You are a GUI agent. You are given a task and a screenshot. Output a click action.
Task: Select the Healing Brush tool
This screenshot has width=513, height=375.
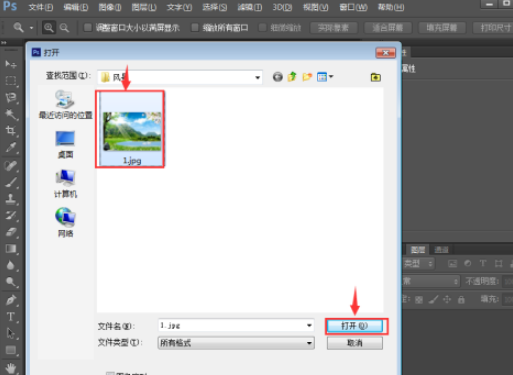click(x=11, y=166)
